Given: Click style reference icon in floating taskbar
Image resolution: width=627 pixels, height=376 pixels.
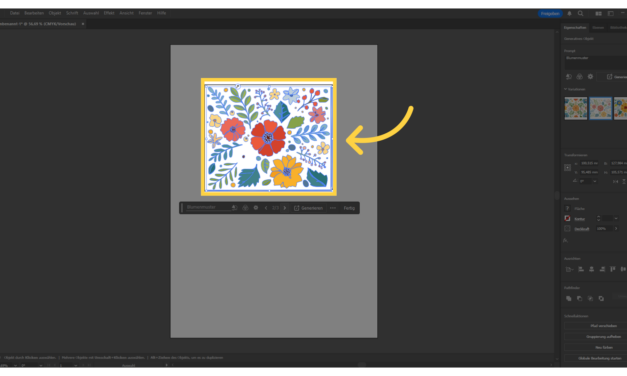Looking at the screenshot, I should [235, 208].
